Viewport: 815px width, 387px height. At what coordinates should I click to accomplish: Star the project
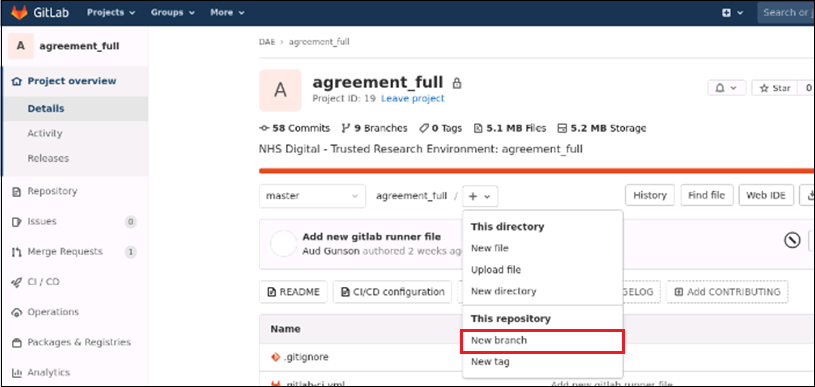775,88
